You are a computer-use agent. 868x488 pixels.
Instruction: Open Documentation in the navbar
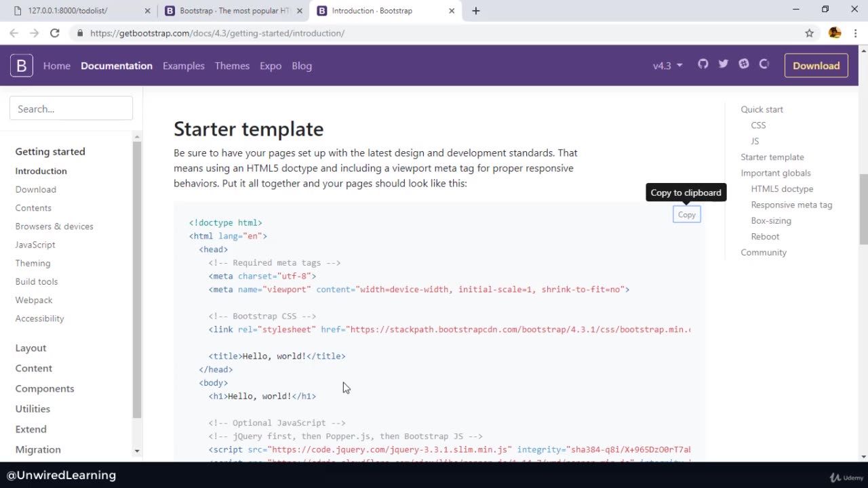tap(117, 66)
